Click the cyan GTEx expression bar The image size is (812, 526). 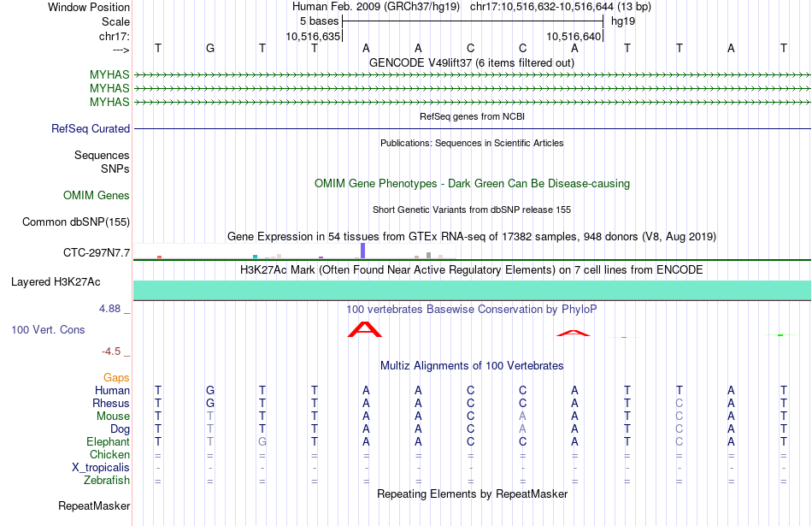tap(255, 257)
